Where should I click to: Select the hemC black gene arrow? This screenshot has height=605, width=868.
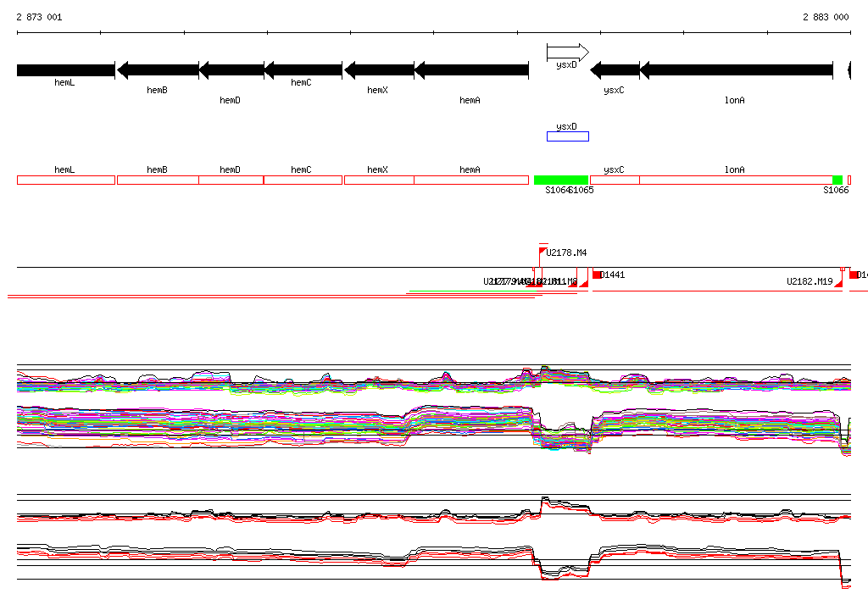(303, 69)
